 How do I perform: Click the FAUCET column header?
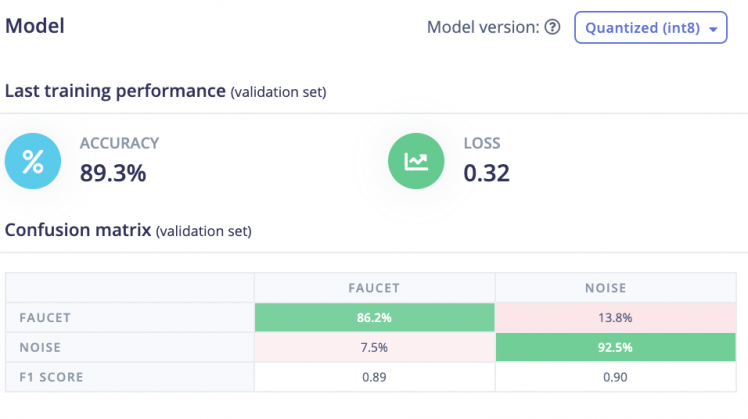[x=374, y=287]
